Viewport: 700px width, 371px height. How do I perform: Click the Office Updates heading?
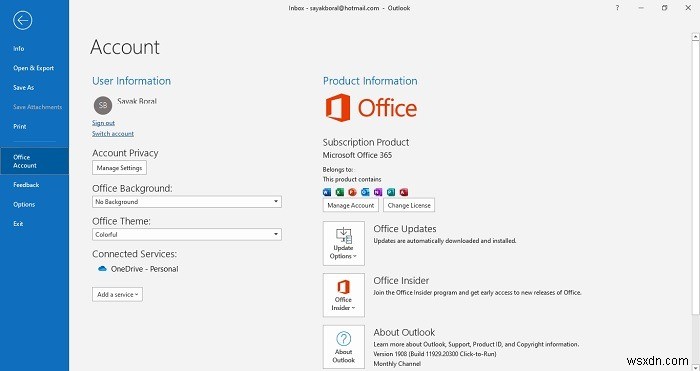click(x=405, y=229)
